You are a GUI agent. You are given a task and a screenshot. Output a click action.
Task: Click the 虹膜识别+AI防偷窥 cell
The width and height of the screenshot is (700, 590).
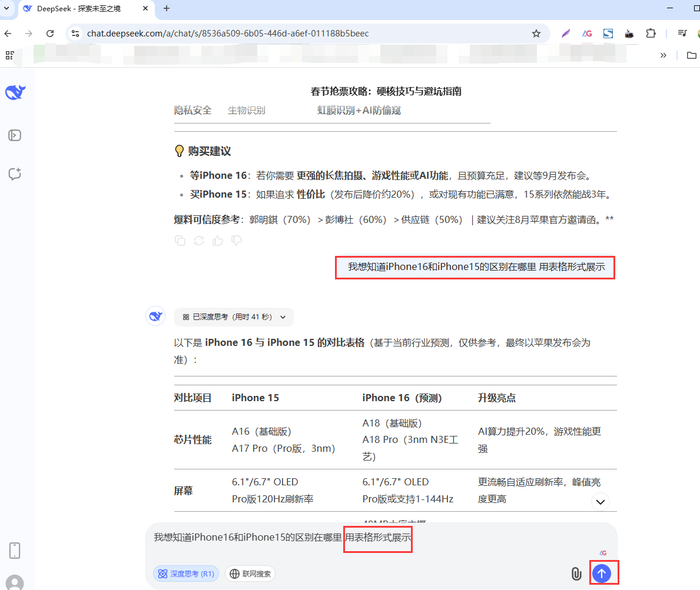[359, 110]
